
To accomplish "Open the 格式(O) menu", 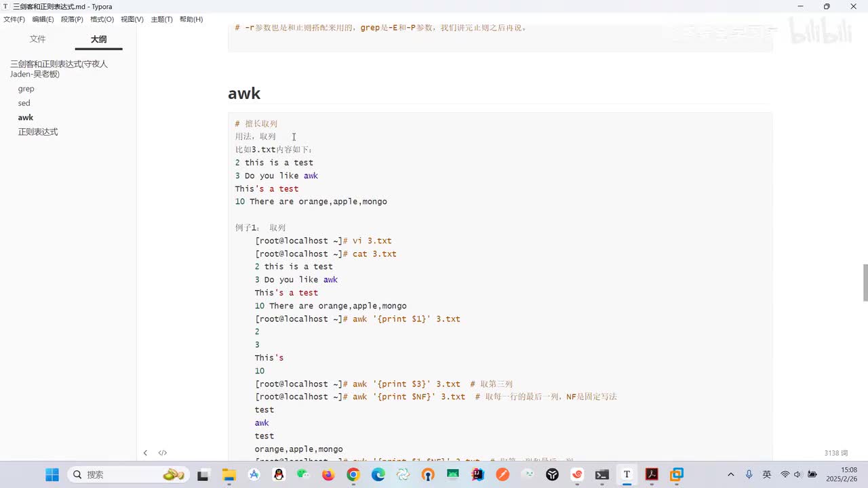I will pos(102,19).
